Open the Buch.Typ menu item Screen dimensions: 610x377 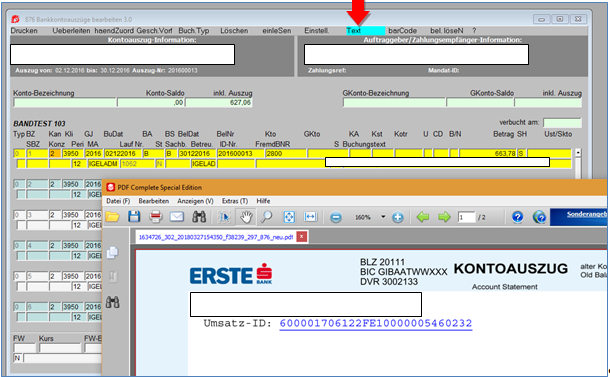pyautogui.click(x=194, y=30)
